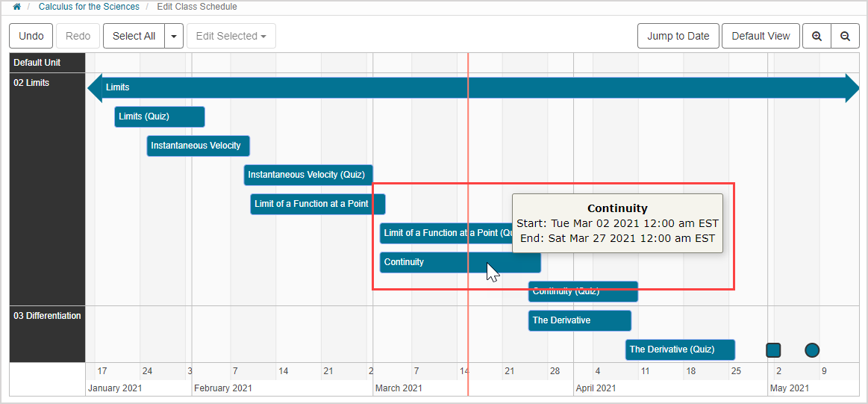Click the Select All button
Screen dimensions: 868x404
pyautogui.click(x=134, y=36)
